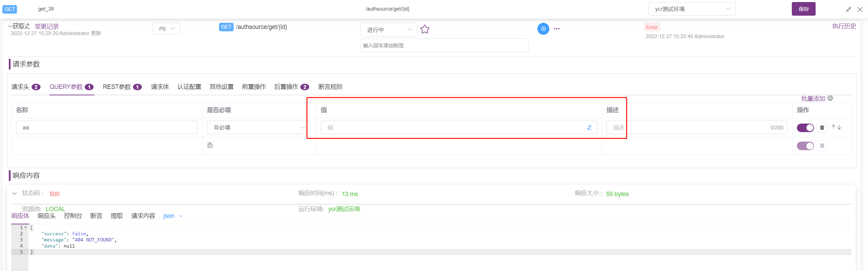
Task: Collapse the 获取 case expander chevron
Action: [x=10, y=26]
